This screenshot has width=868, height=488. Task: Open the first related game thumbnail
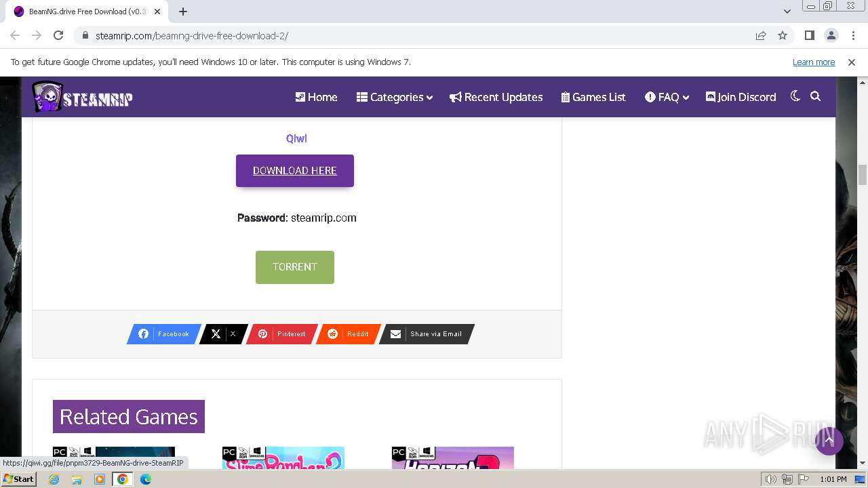click(x=114, y=457)
